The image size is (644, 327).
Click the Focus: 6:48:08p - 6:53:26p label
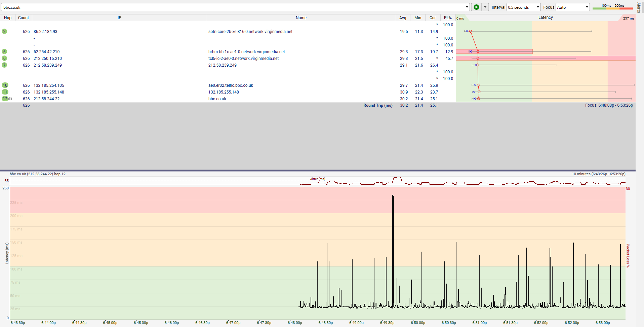609,105
